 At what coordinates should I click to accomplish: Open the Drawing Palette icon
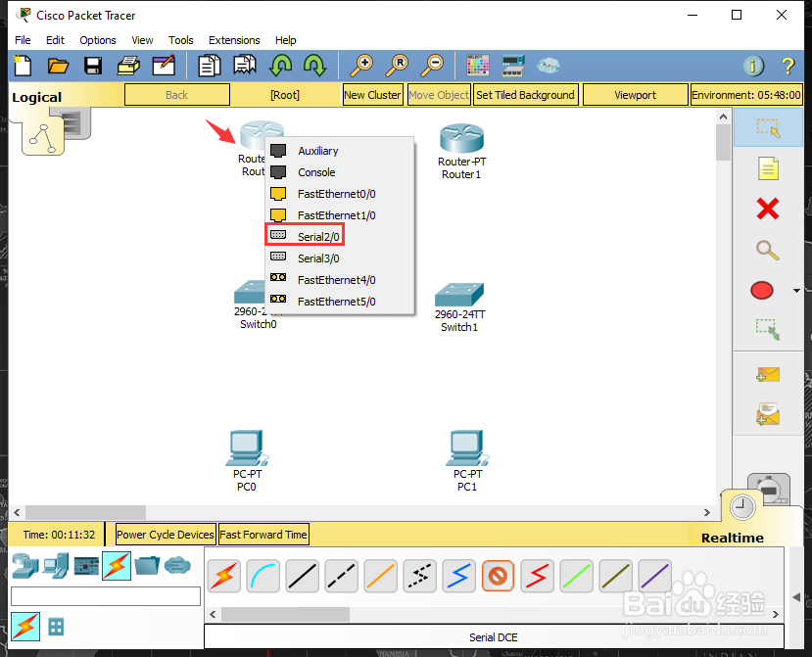coord(477,66)
